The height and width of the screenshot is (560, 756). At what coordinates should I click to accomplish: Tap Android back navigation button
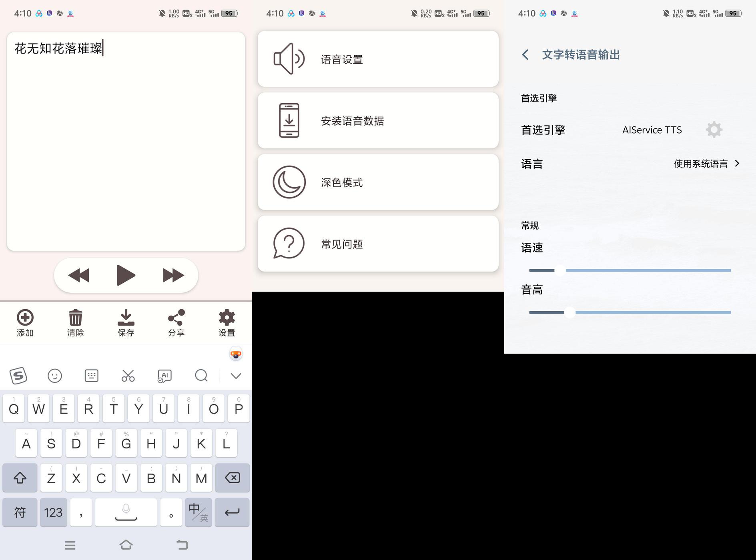click(182, 545)
